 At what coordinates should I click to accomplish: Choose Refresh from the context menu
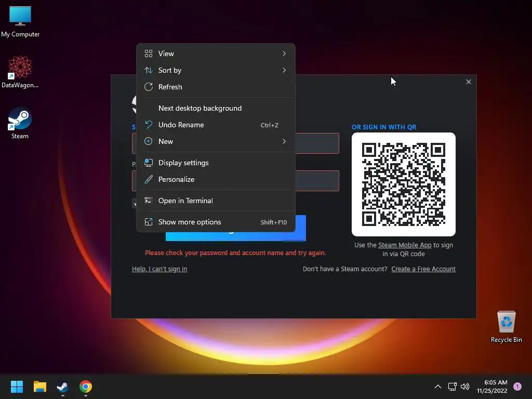216,87
